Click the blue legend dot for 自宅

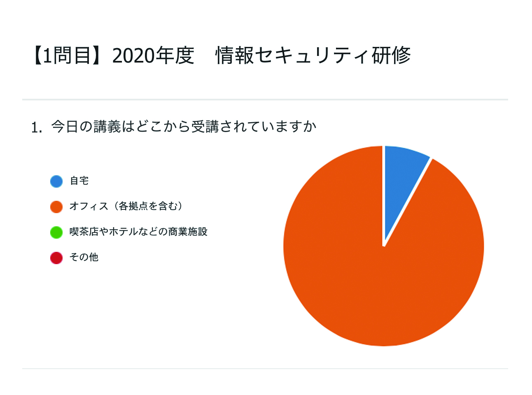click(x=56, y=181)
